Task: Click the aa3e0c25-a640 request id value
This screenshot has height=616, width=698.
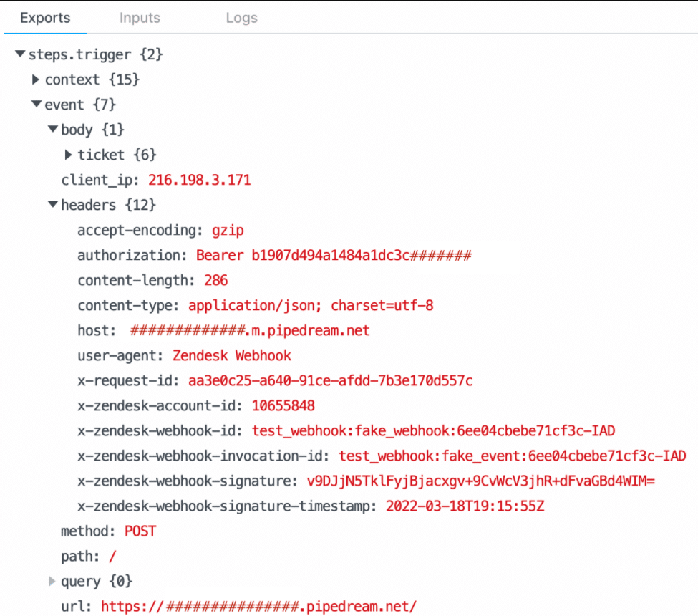Action: 330,381
